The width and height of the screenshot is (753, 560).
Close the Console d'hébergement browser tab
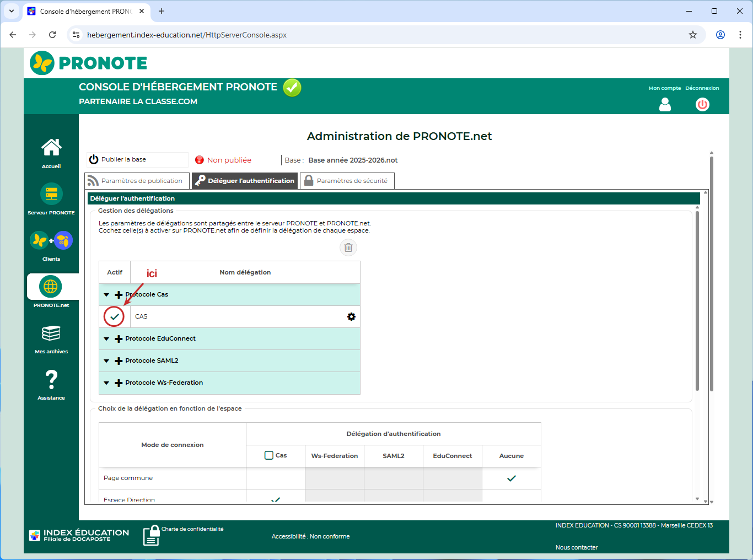pyautogui.click(x=142, y=11)
